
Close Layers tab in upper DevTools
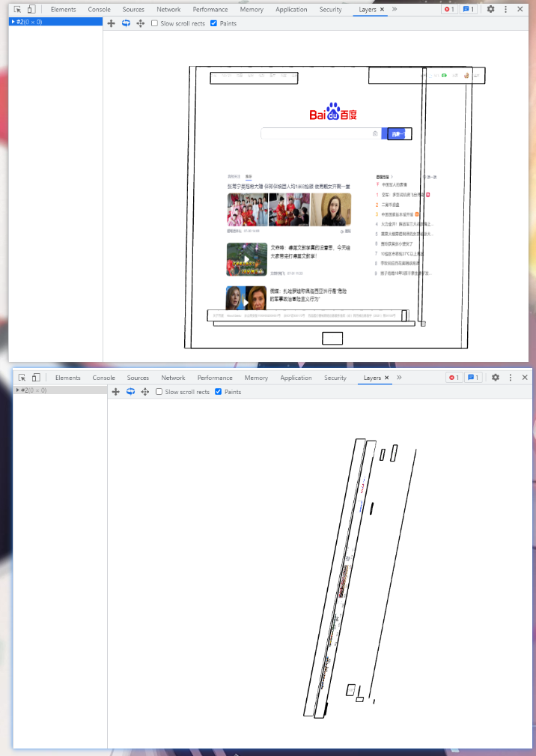(x=383, y=9)
